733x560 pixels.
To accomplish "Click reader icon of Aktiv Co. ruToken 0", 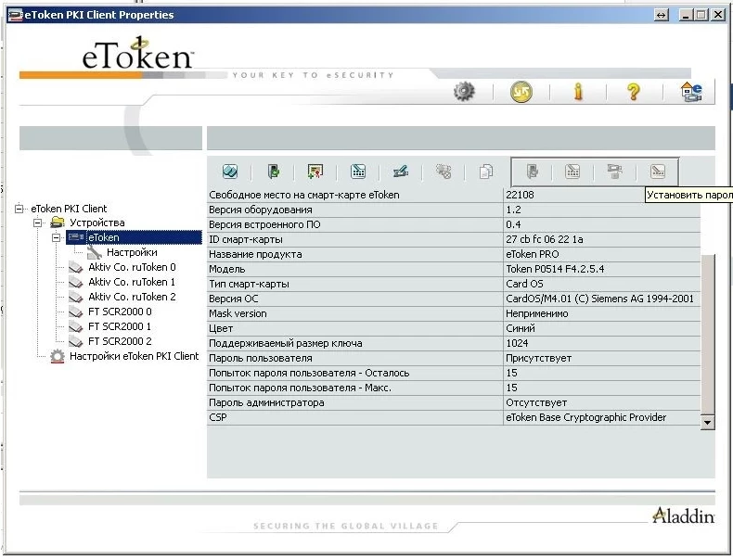I will click(x=75, y=267).
